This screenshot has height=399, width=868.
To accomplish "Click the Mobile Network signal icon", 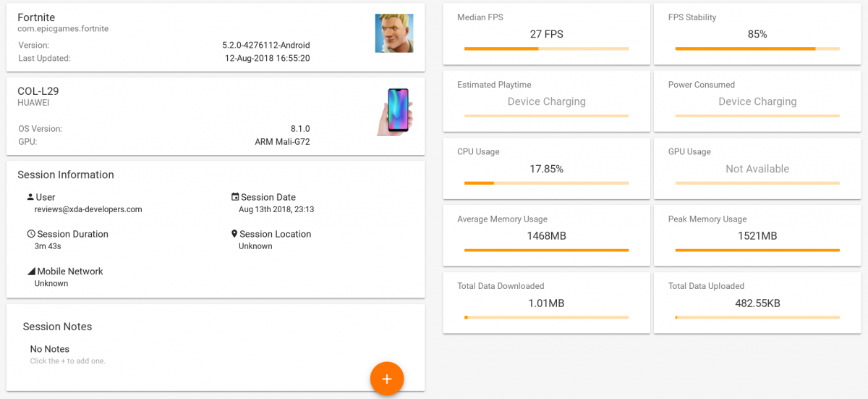I will tap(31, 271).
